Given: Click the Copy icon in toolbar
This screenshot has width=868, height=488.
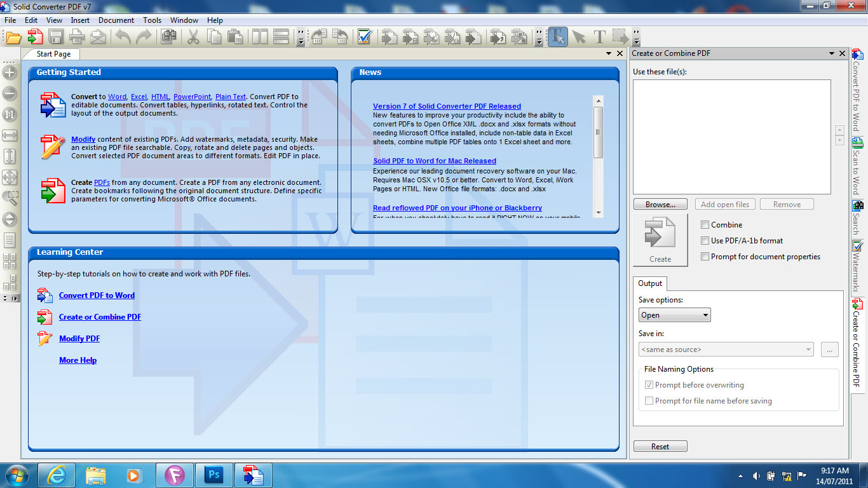Looking at the screenshot, I should point(214,37).
